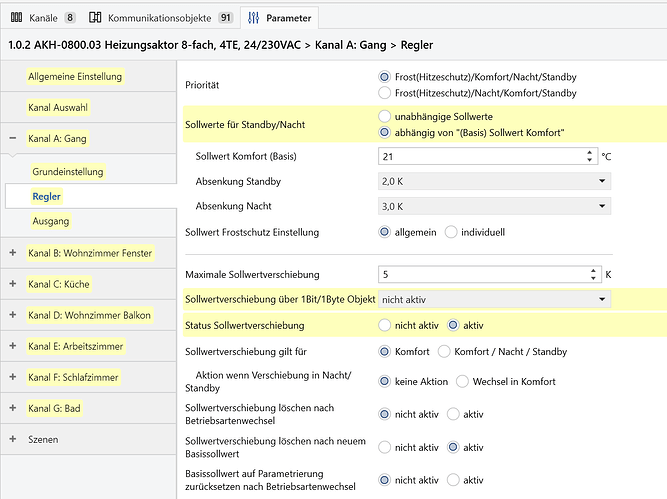667x499 pixels.
Task: Expand the Szenen section
Action: pyautogui.click(x=13, y=439)
